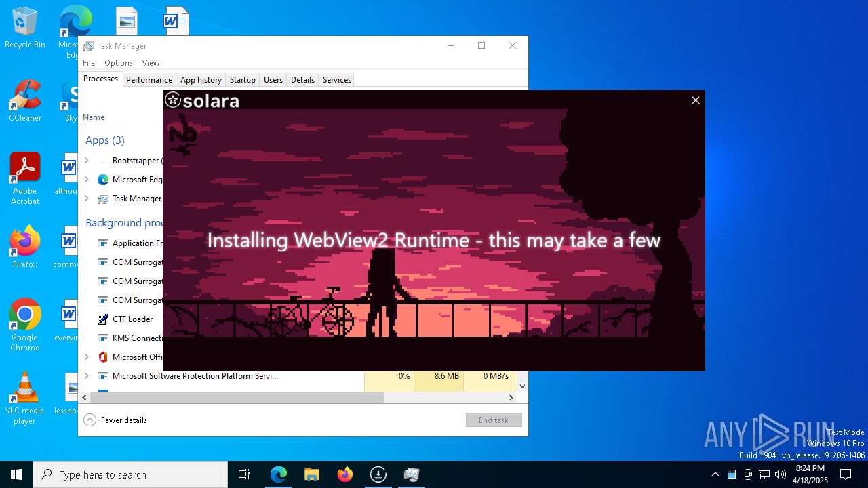Open Microsoft Edge from the taskbar

[x=279, y=474]
